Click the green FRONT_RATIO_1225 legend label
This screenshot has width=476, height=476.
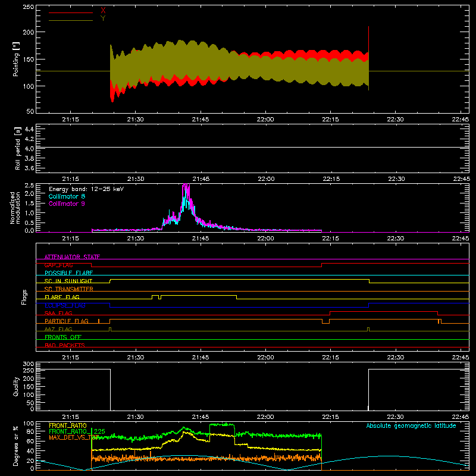77,431
